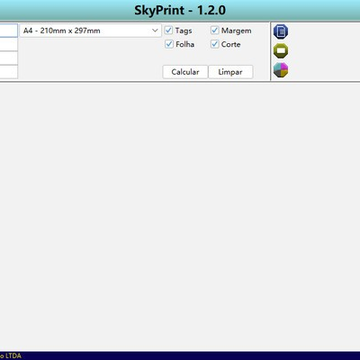Click the olive rectangle label icon
The height and width of the screenshot is (360, 360).
tap(281, 51)
